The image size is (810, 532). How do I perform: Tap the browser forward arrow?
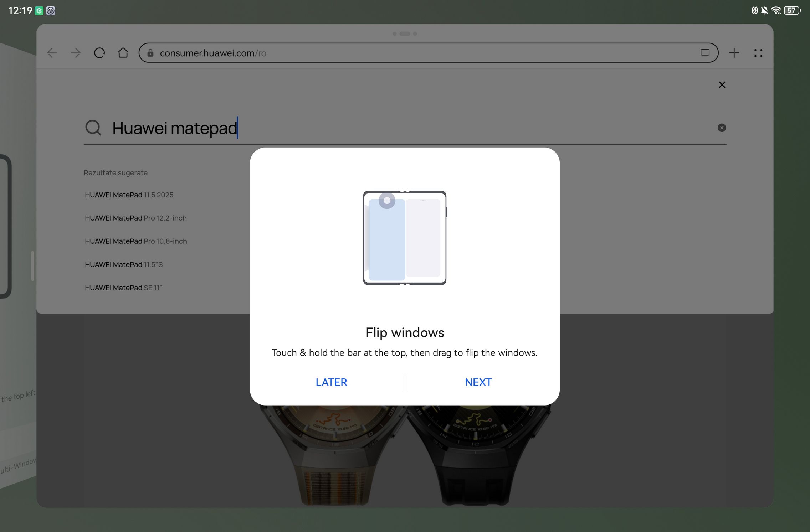76,53
